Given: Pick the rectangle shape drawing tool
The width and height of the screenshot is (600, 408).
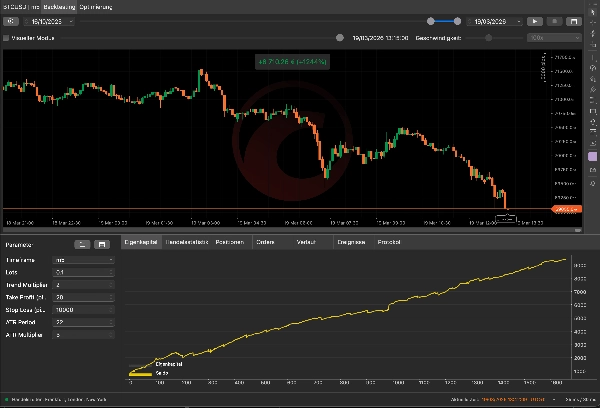Looking at the screenshot, I should click(x=593, y=111).
